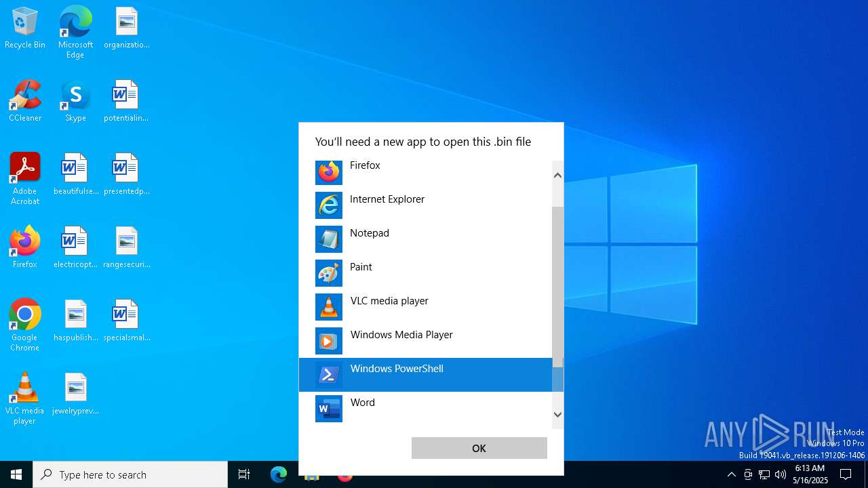Open the notification center icon
This screenshot has height=488, width=868.
point(846,474)
